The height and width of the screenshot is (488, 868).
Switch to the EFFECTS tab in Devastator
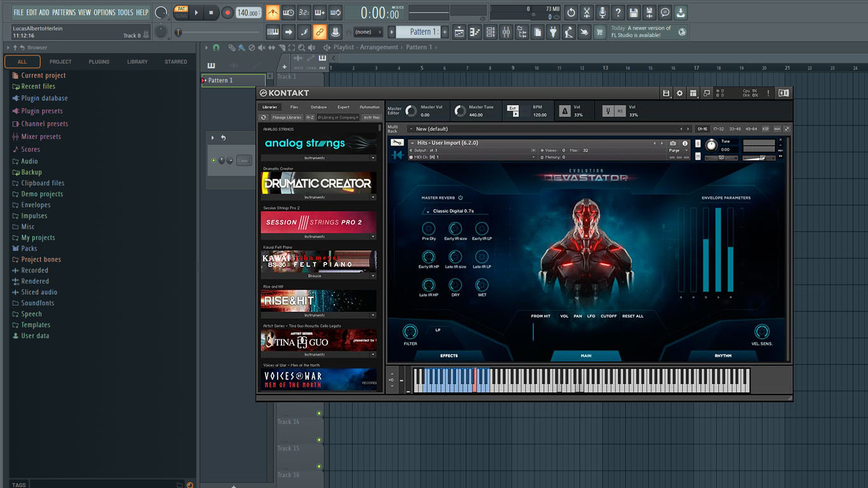pos(449,356)
